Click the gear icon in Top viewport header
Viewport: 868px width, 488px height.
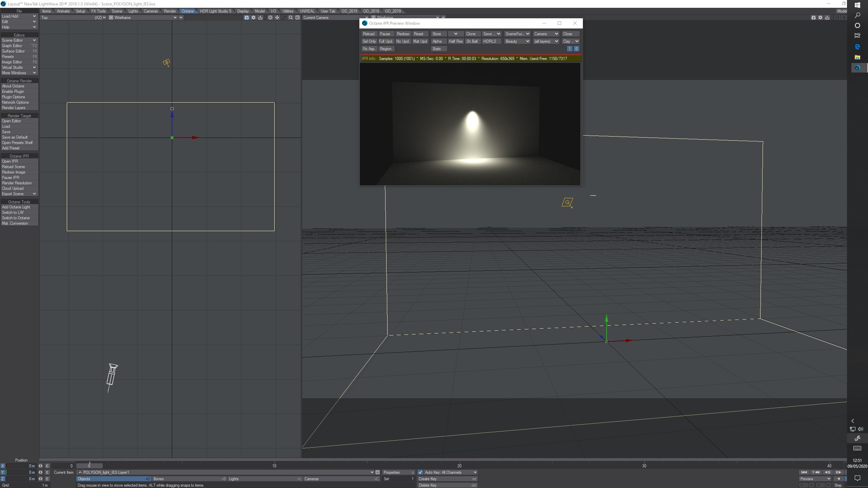coord(253,18)
